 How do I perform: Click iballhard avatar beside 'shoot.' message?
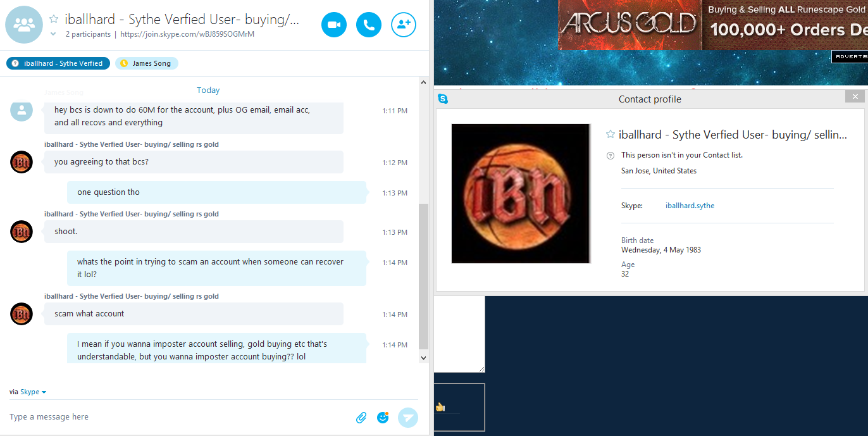pyautogui.click(x=22, y=232)
